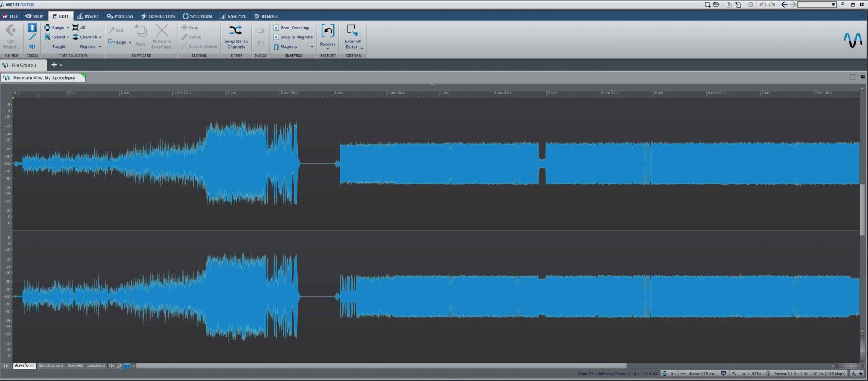The height and width of the screenshot is (381, 868).
Task: Select the Time Selection tool
Action: [x=32, y=27]
